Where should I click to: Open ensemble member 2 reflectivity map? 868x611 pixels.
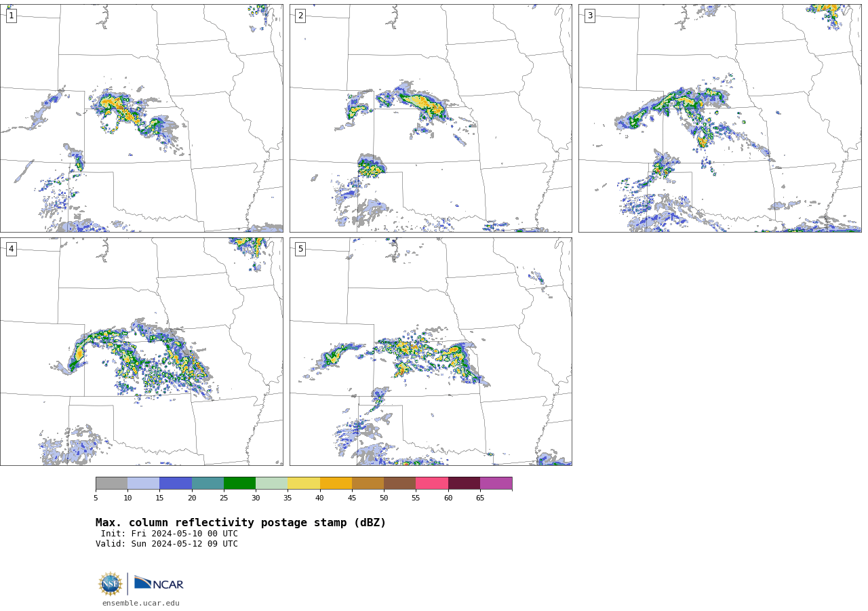tap(431, 118)
